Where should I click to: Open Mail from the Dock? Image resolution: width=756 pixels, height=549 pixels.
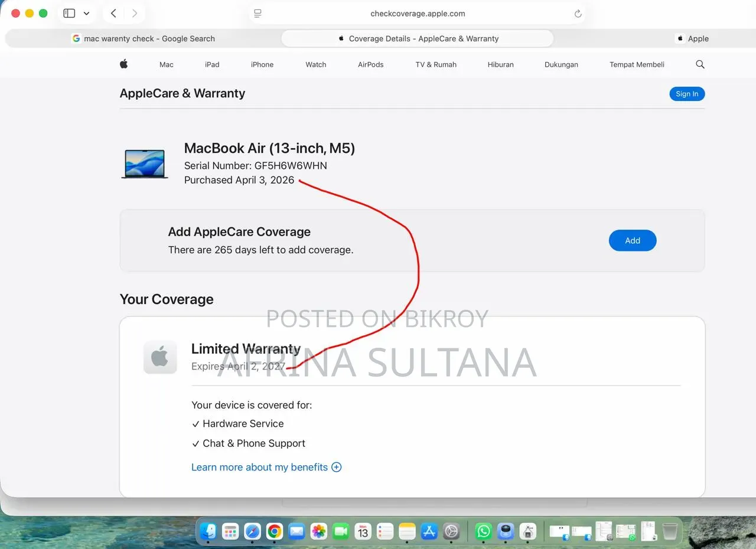pos(296,531)
